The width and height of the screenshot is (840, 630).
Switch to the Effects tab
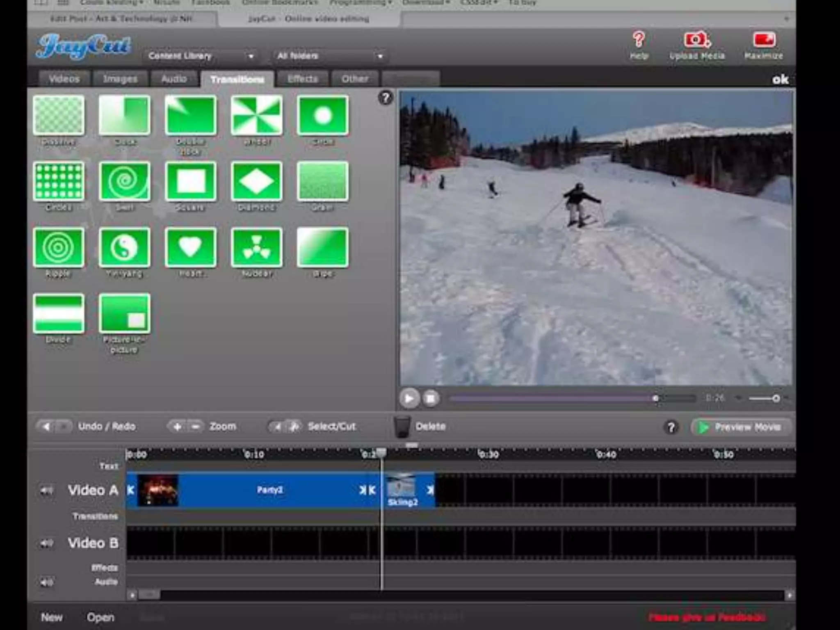303,79
